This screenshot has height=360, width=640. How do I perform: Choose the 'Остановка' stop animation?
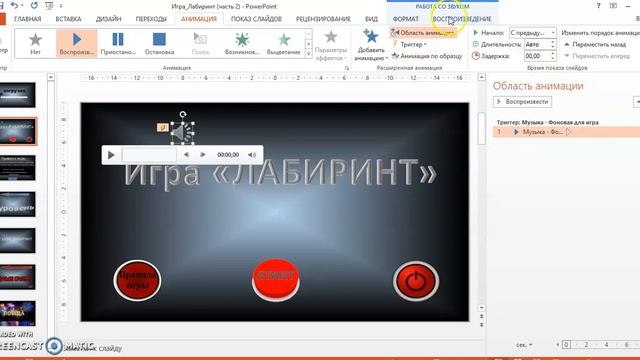pyautogui.click(x=159, y=43)
